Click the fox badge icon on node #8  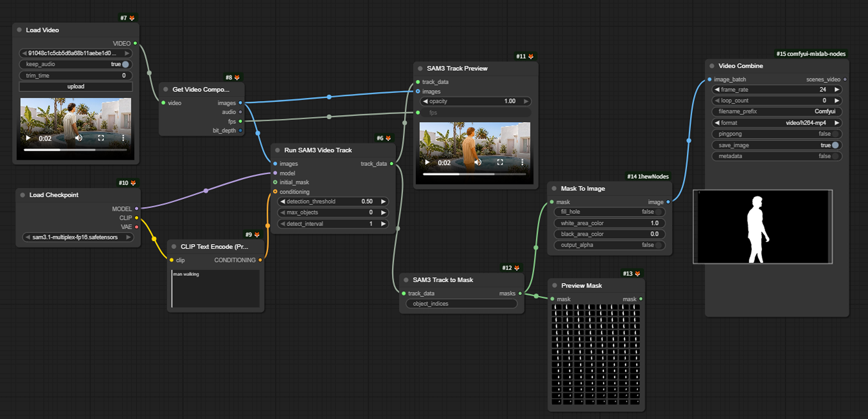tap(237, 77)
